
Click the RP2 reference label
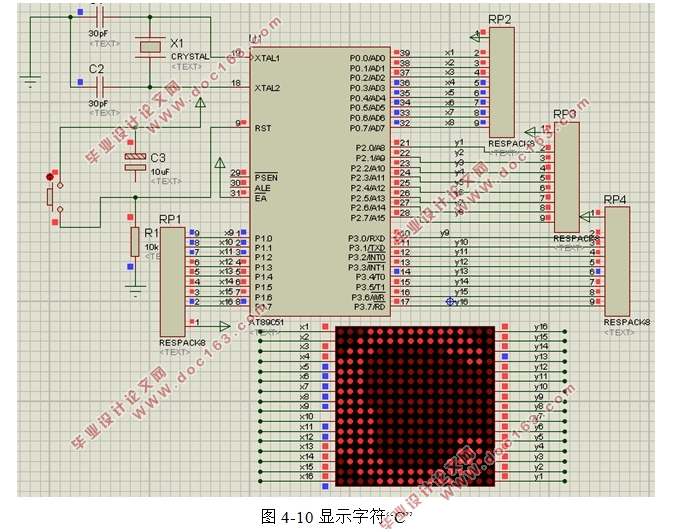point(499,20)
